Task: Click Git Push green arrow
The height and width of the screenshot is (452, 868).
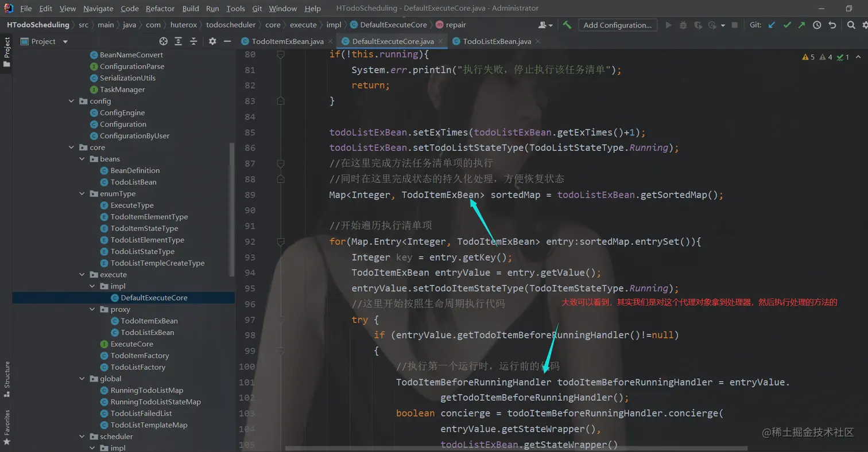Action: click(801, 25)
